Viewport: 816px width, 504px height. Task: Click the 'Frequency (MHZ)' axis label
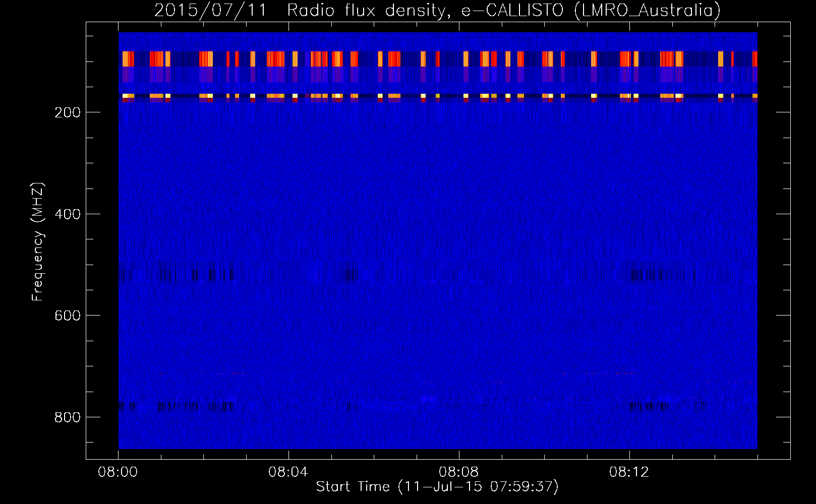(38, 242)
